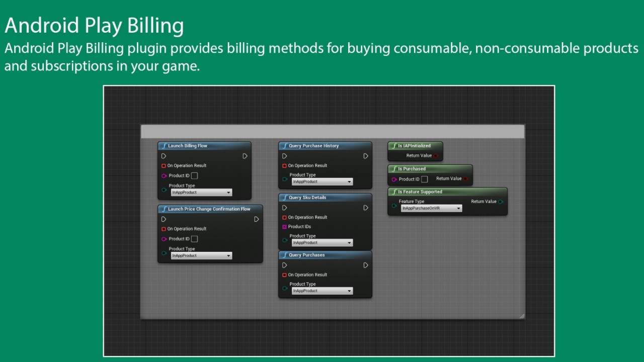Click Product IDs array pin in Query Sku Details
644x362 pixels.
pos(284,227)
